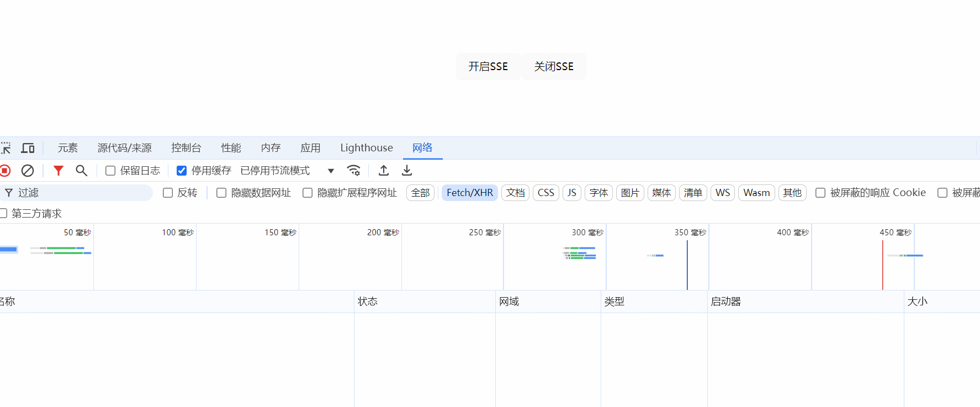Enable 隐藏扩展程序网址 checkbox
The width and height of the screenshot is (980, 407).
click(x=308, y=193)
